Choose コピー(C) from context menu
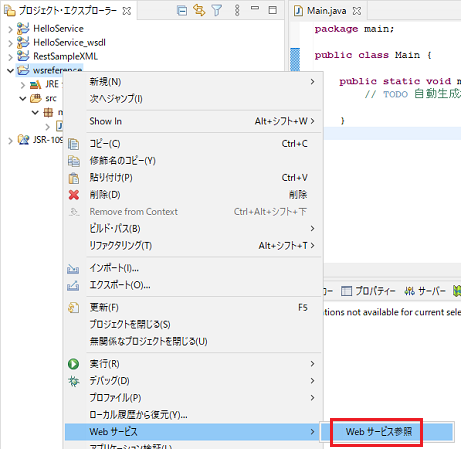The height and width of the screenshot is (449, 461). click(x=193, y=144)
